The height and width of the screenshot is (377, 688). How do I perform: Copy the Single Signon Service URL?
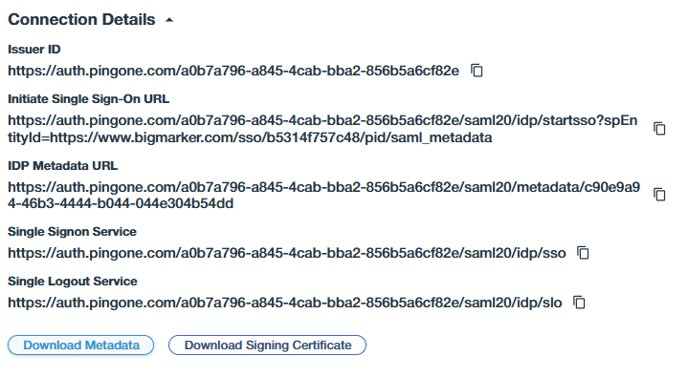pos(583,253)
